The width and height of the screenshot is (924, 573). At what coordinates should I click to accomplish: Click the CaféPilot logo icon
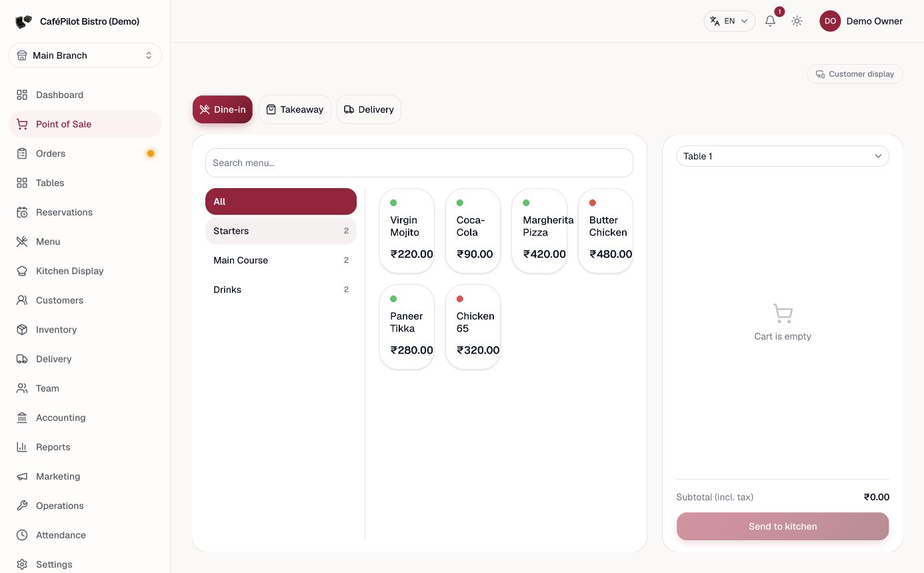[x=23, y=21]
